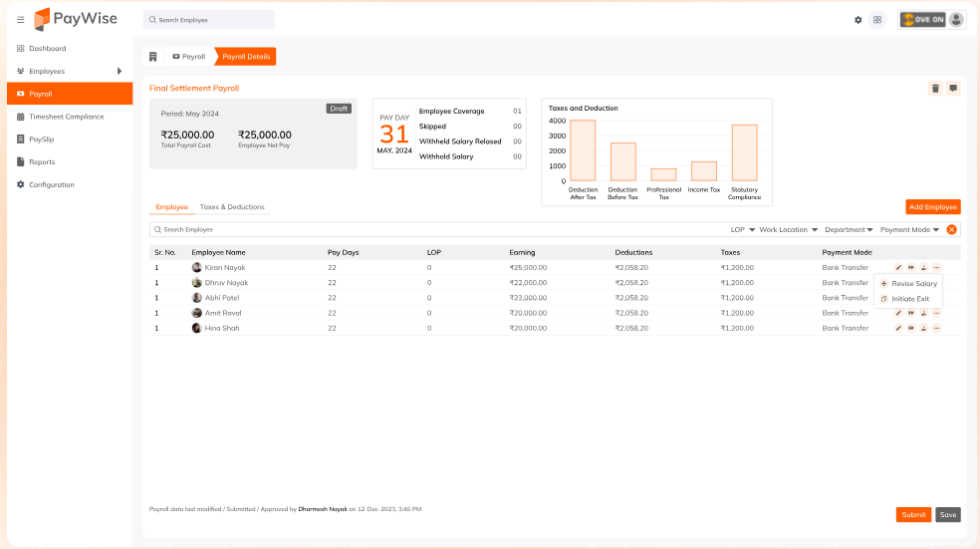This screenshot has height=549, width=980.
Task: Click the Professional Tax chart bar
Action: [x=663, y=175]
